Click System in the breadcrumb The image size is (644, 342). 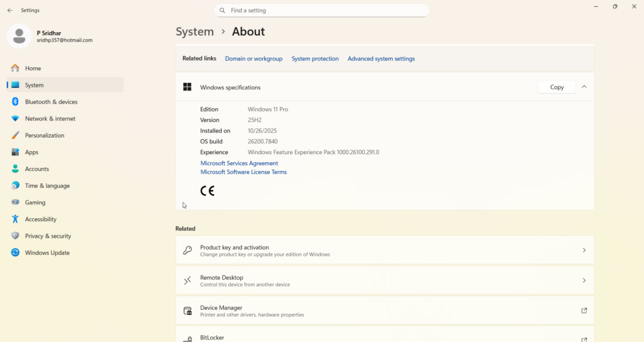[195, 31]
